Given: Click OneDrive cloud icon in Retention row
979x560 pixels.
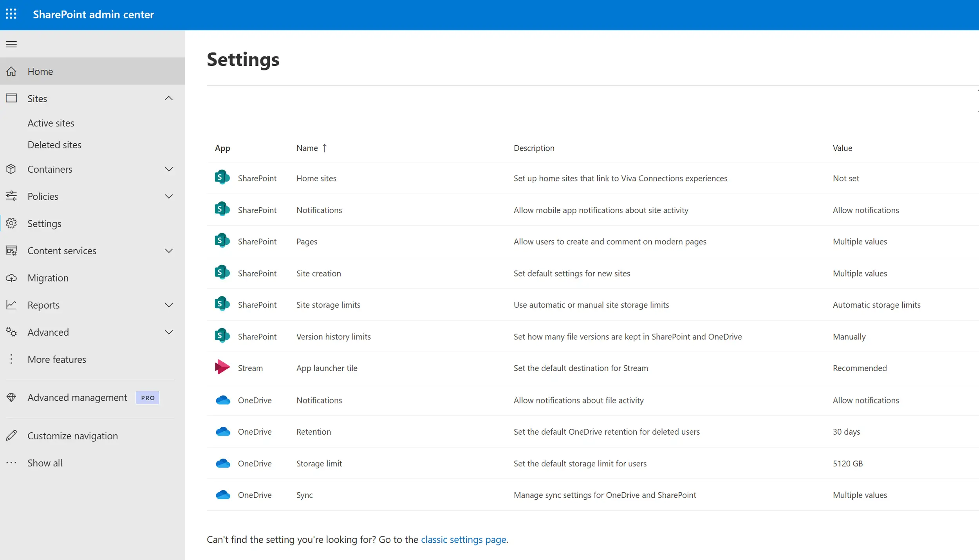Looking at the screenshot, I should click(x=223, y=432).
